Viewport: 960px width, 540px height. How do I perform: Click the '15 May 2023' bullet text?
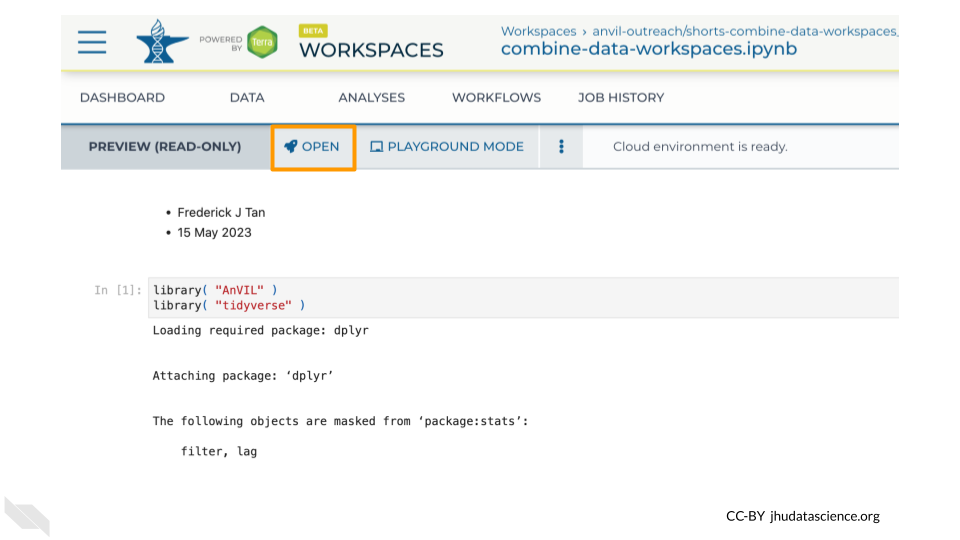tap(214, 233)
